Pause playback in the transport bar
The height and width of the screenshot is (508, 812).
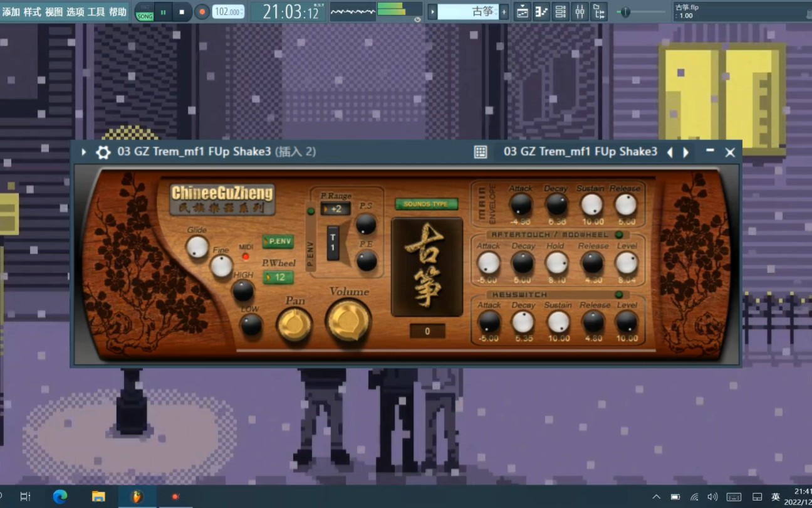(163, 12)
